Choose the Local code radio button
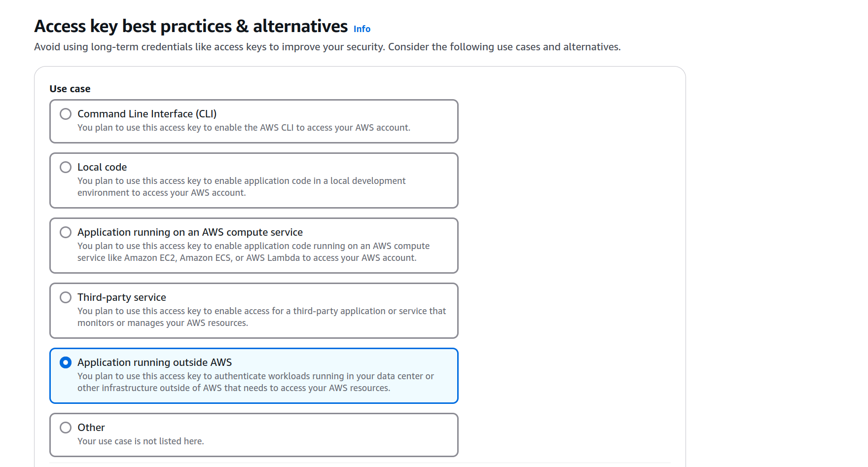The width and height of the screenshot is (868, 467). click(66, 167)
